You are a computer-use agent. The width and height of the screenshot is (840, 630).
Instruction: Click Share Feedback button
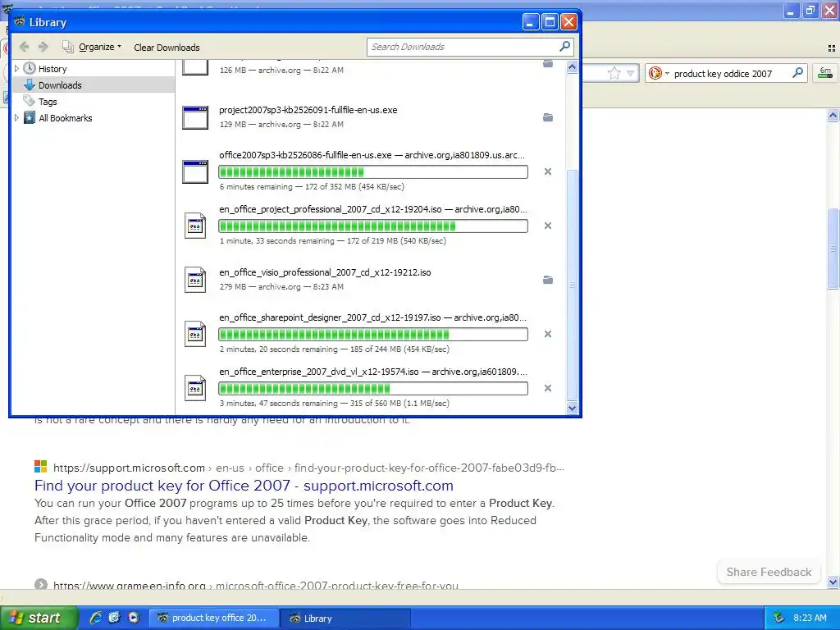point(769,572)
